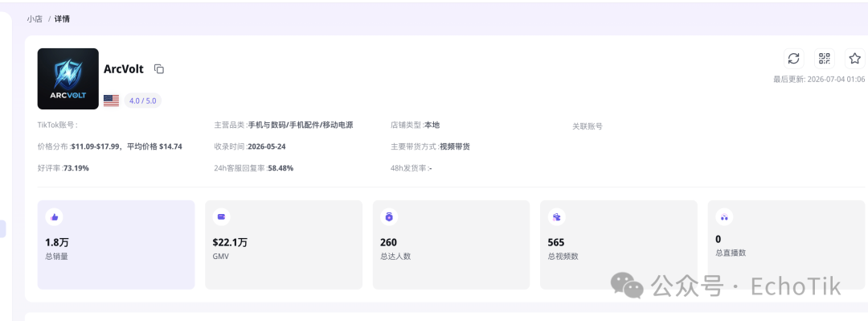Click the thumbs-up total sales icon
Viewport: 868px width, 321px height.
click(x=55, y=217)
